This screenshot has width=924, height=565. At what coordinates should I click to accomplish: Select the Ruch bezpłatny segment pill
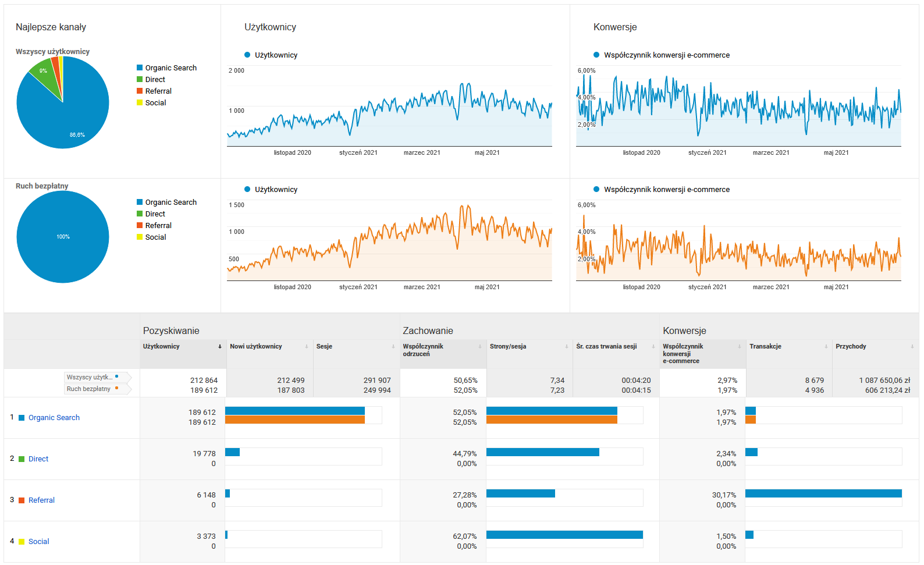(97, 389)
